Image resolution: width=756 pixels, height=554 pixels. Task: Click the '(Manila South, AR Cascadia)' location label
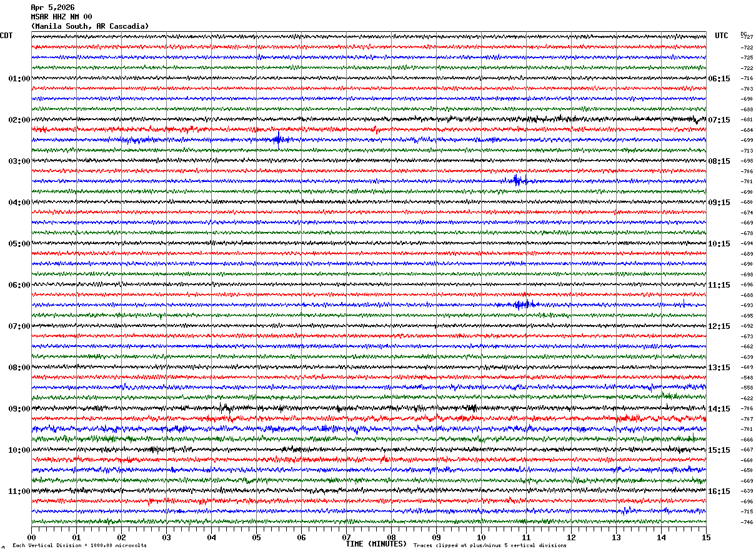point(90,26)
